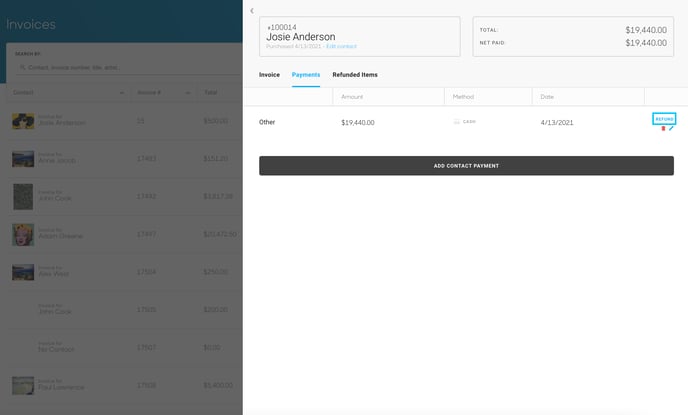Click the 4/13/2021 payment date

click(557, 122)
